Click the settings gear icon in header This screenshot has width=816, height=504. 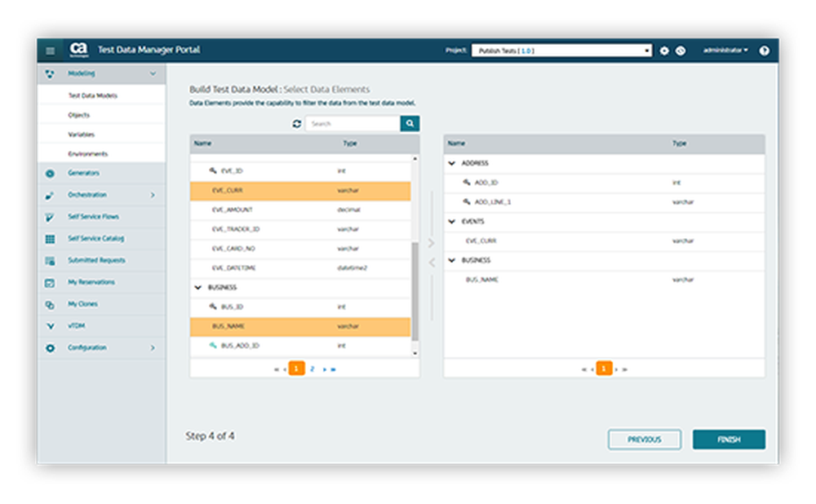[x=664, y=51]
